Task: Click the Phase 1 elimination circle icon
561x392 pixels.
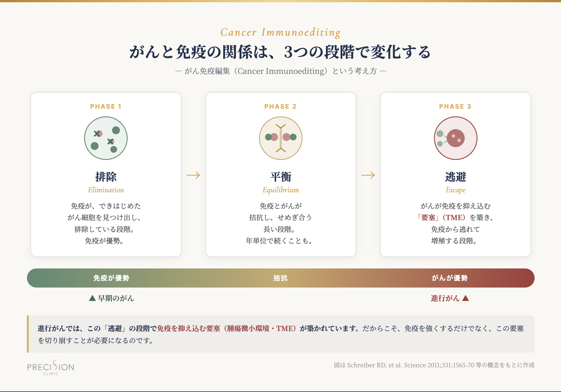Action: point(106,138)
